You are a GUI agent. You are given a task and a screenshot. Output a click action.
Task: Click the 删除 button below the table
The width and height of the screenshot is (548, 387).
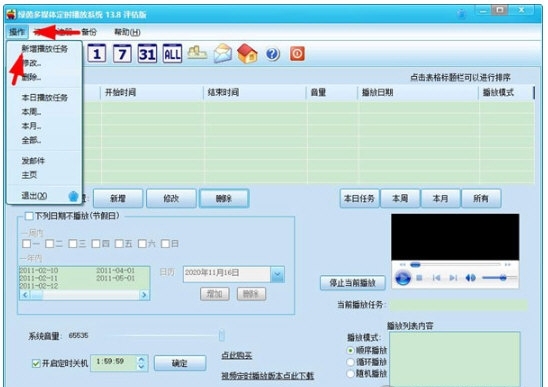pyautogui.click(x=224, y=199)
